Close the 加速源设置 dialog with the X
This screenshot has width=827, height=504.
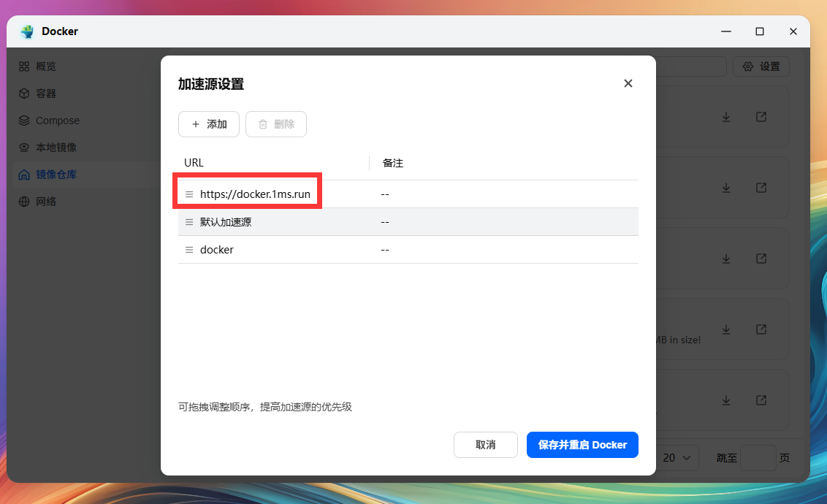[x=628, y=83]
